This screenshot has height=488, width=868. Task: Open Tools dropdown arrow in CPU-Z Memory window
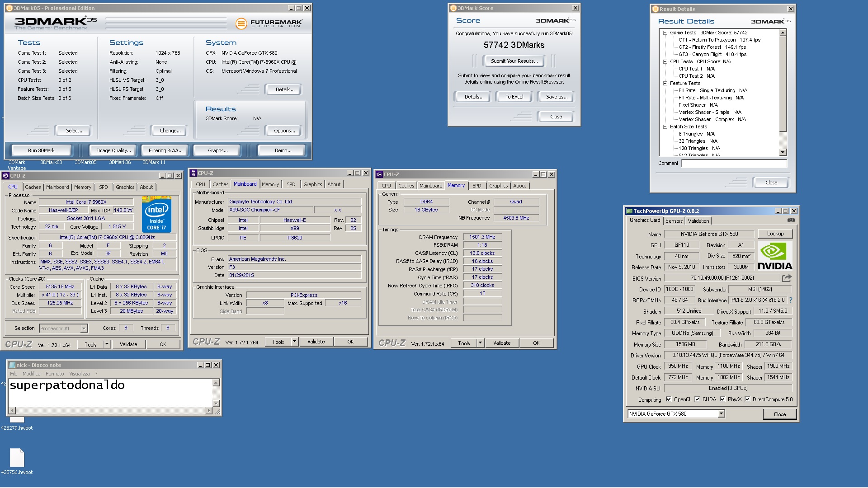[x=481, y=343]
